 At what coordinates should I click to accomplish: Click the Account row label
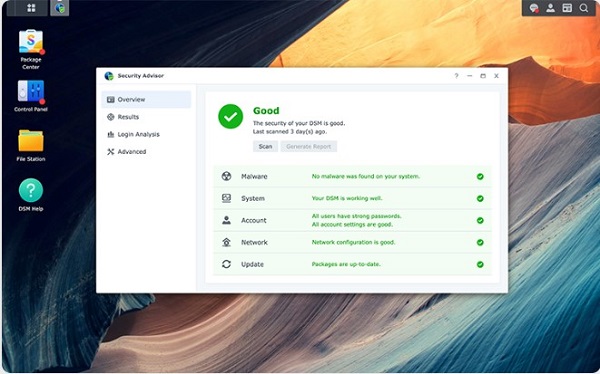click(x=253, y=220)
